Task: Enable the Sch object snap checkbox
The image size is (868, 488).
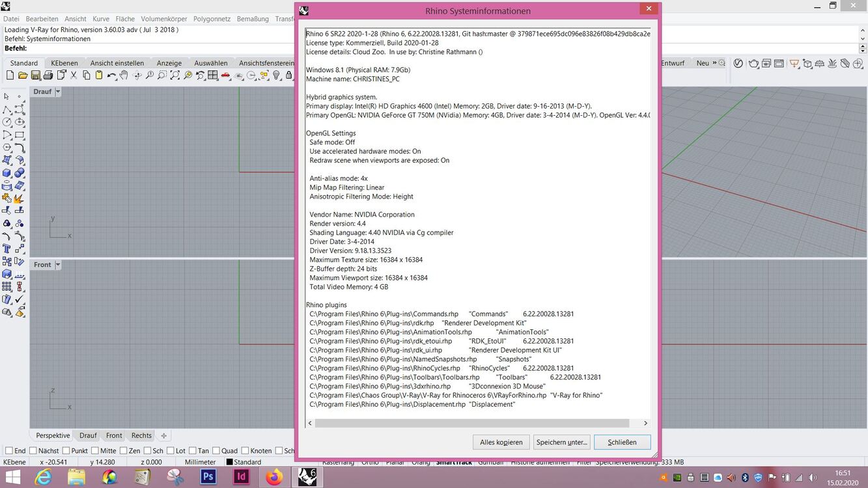Action: click(x=147, y=450)
